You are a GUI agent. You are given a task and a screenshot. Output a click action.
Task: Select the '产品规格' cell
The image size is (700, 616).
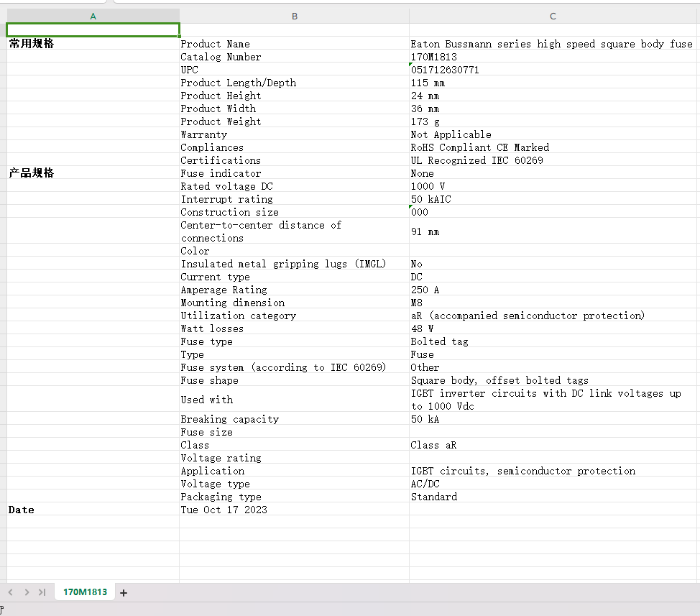93,173
